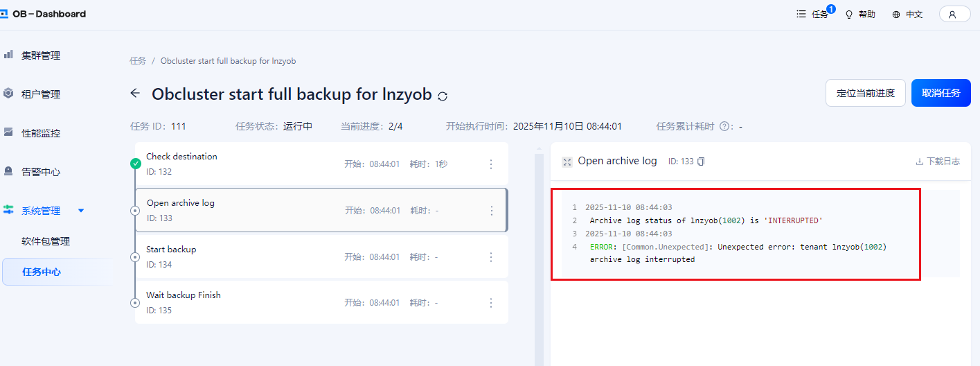Open more options for Open archive log step
Viewport: 980px width, 366px height.
tap(491, 211)
